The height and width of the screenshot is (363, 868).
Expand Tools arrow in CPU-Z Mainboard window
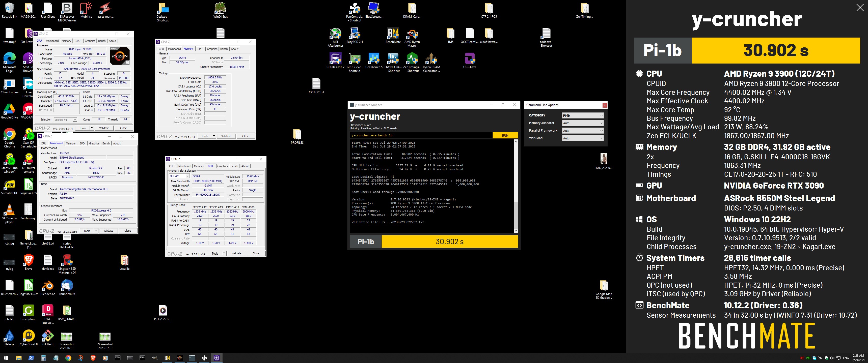[96, 231]
